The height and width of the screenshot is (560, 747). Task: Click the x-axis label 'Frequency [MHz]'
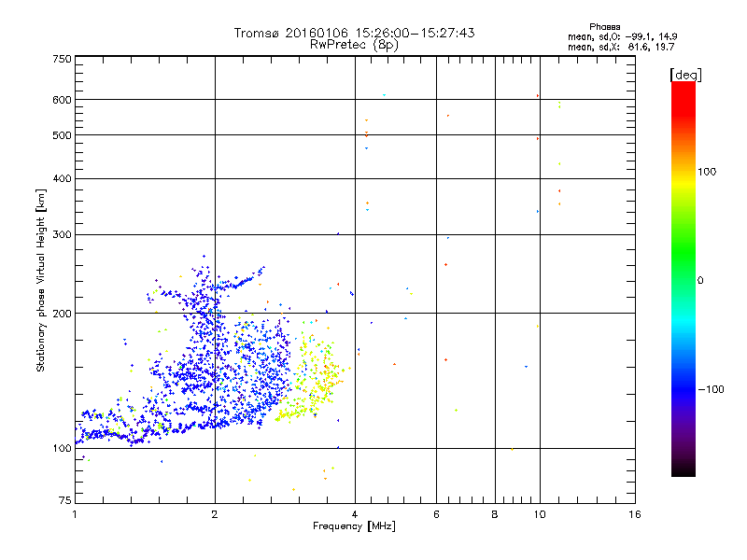pyautogui.click(x=354, y=526)
